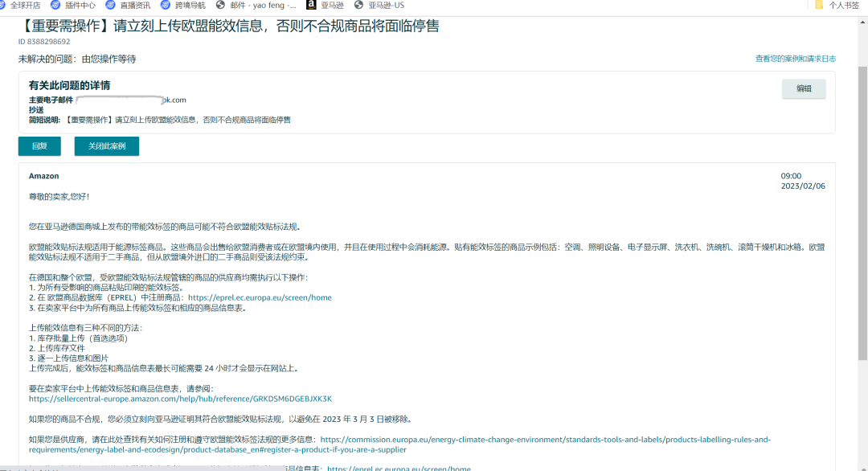Open the 亚马逊-US bookmark

(x=380, y=5)
